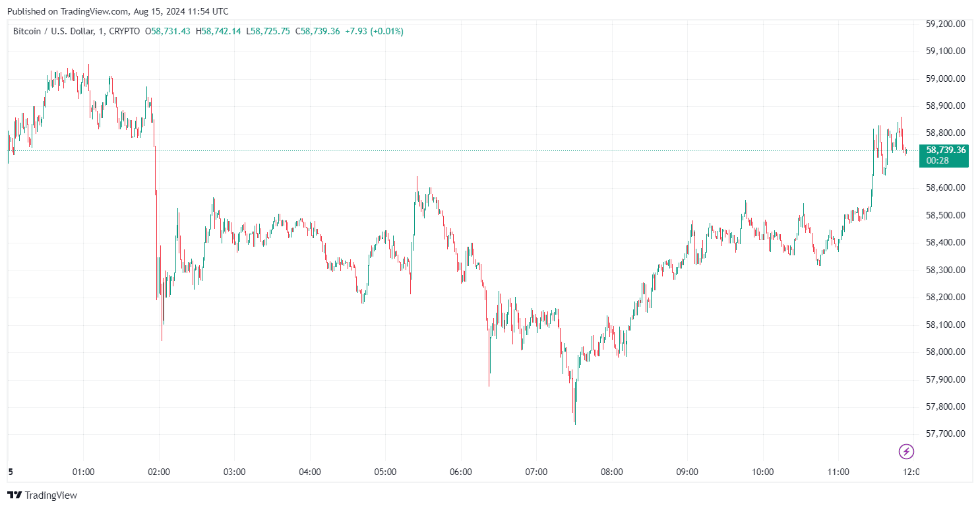Click the 58,100.00 price axis label
Image resolution: width=980 pixels, height=508 pixels.
pos(946,325)
